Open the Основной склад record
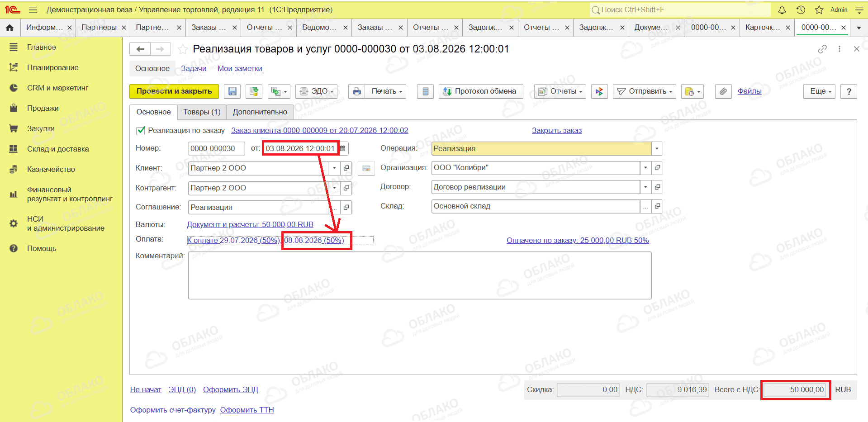Image resolution: width=868 pixels, height=422 pixels. [657, 206]
